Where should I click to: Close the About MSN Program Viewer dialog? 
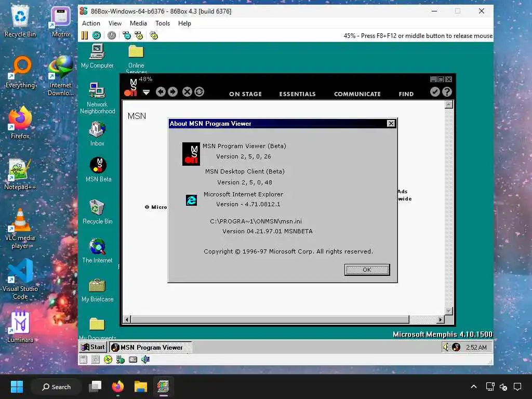click(x=391, y=124)
